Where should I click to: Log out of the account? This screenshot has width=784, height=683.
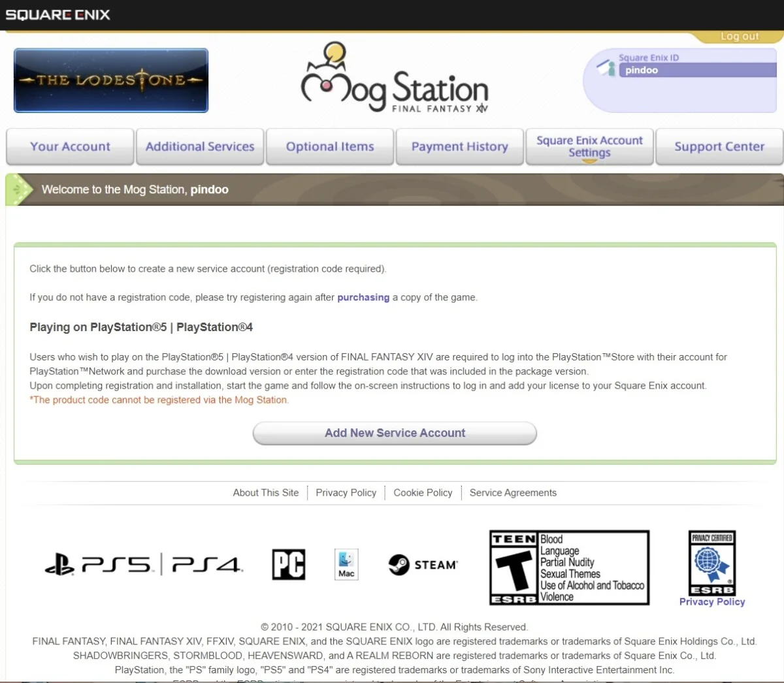(740, 37)
